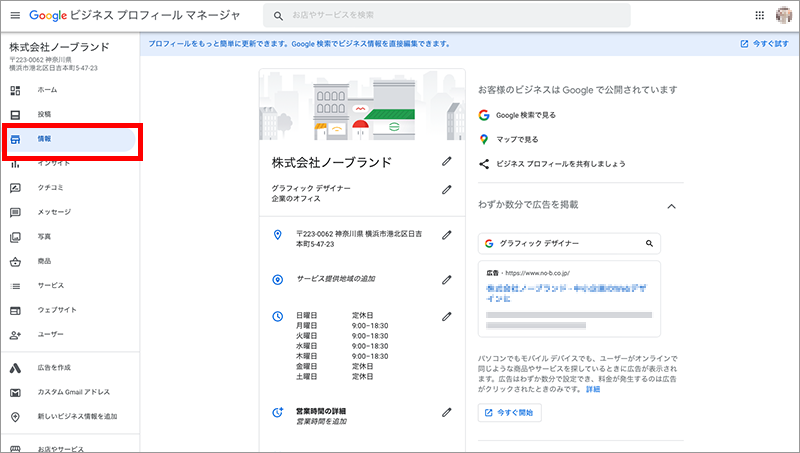Click ビジネス プロフィールを共有しましょう
The height and width of the screenshot is (453, 800).
pos(561,164)
